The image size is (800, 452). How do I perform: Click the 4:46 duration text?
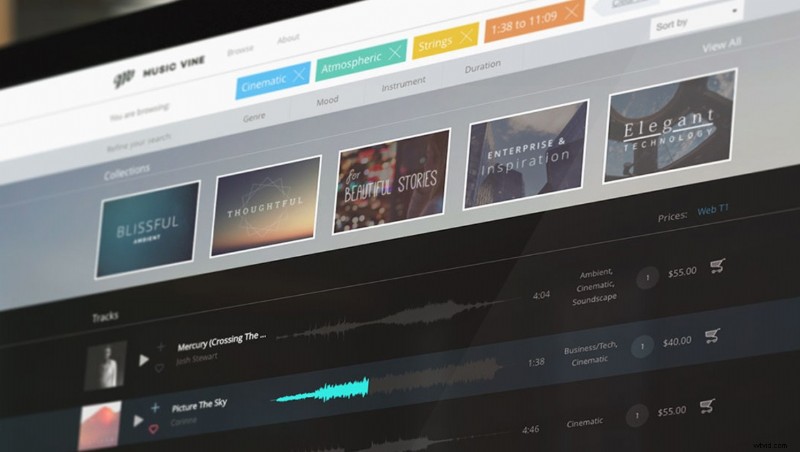coord(531,430)
